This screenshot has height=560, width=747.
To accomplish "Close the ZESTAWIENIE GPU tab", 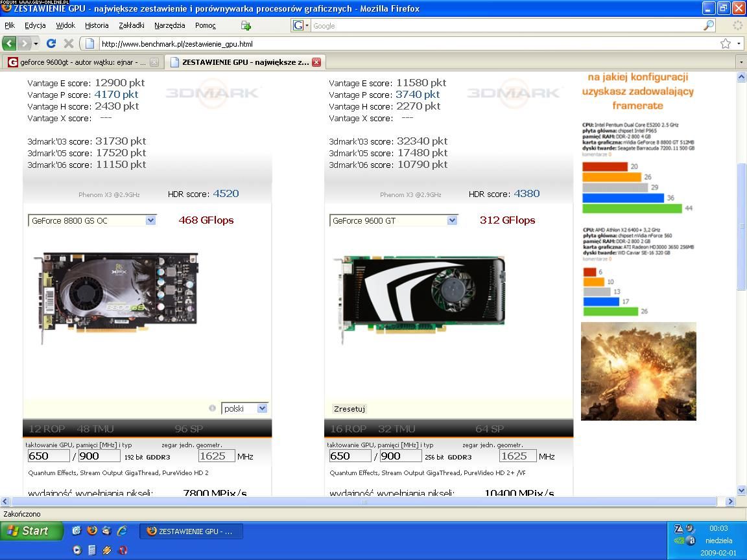I will click(x=316, y=62).
